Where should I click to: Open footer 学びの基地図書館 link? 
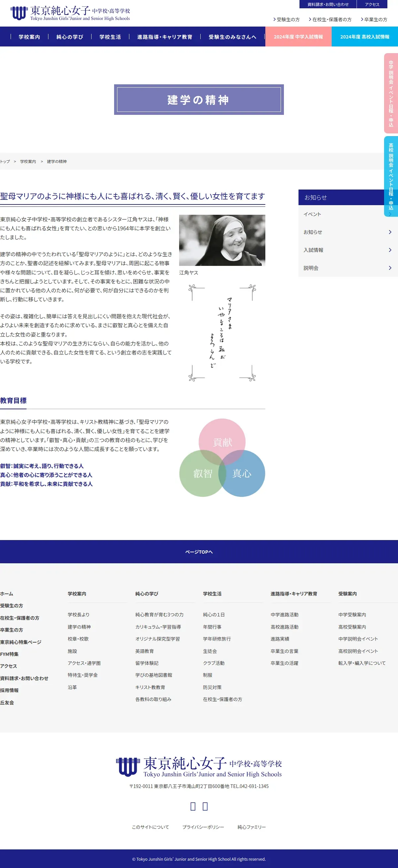(x=154, y=675)
